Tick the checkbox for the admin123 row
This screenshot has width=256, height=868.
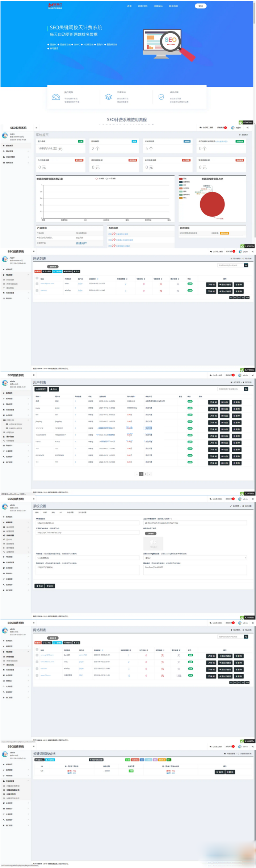click(37, 655)
